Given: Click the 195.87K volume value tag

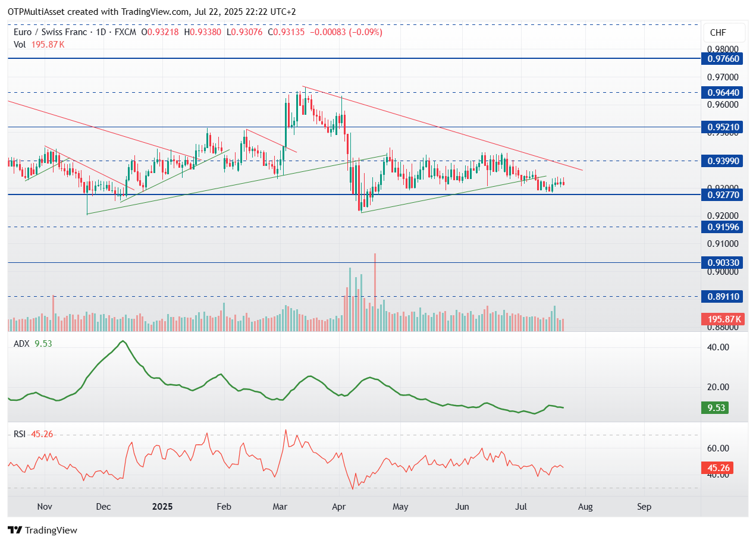Looking at the screenshot, I should click(x=723, y=319).
